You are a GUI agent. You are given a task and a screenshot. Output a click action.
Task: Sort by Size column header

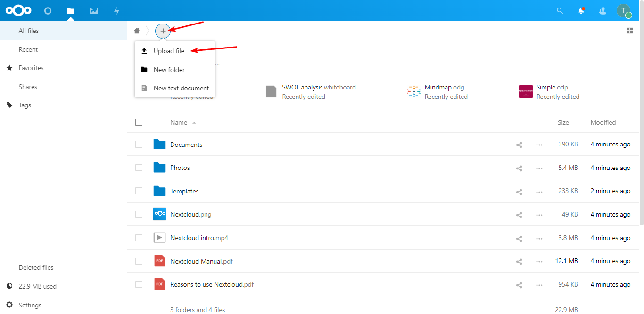click(x=563, y=122)
